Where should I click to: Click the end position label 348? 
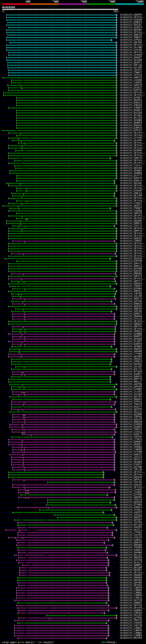point(115,11)
